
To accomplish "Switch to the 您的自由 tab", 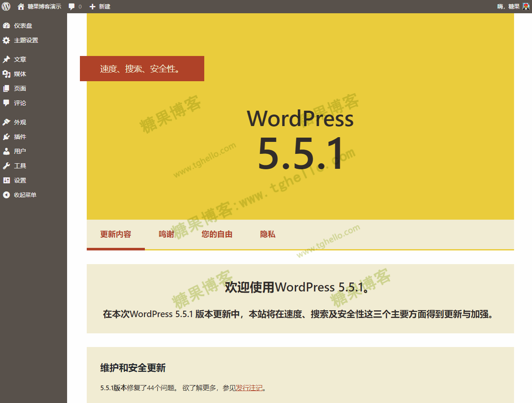I will 217,234.
